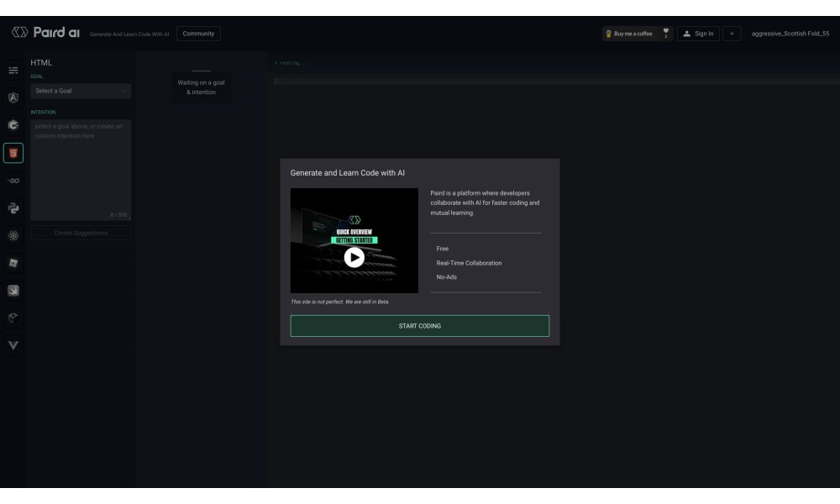Click the plus button in the header
The height and width of the screenshot is (504, 840).
pos(732,34)
